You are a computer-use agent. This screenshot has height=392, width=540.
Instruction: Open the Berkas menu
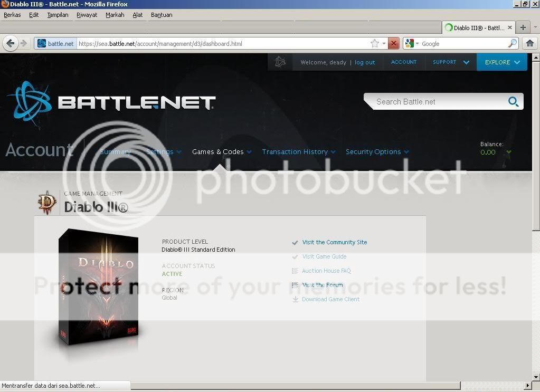point(12,15)
